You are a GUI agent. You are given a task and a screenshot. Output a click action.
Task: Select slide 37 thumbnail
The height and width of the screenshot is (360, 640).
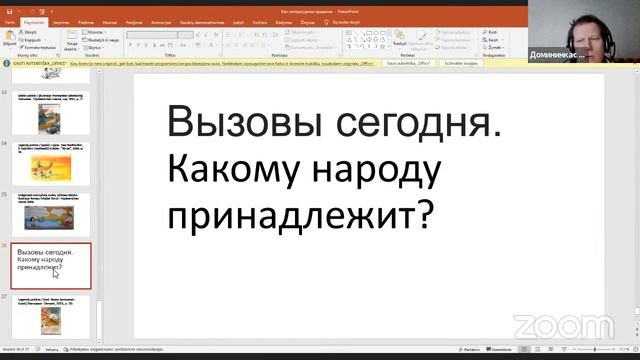pyautogui.click(x=51, y=317)
